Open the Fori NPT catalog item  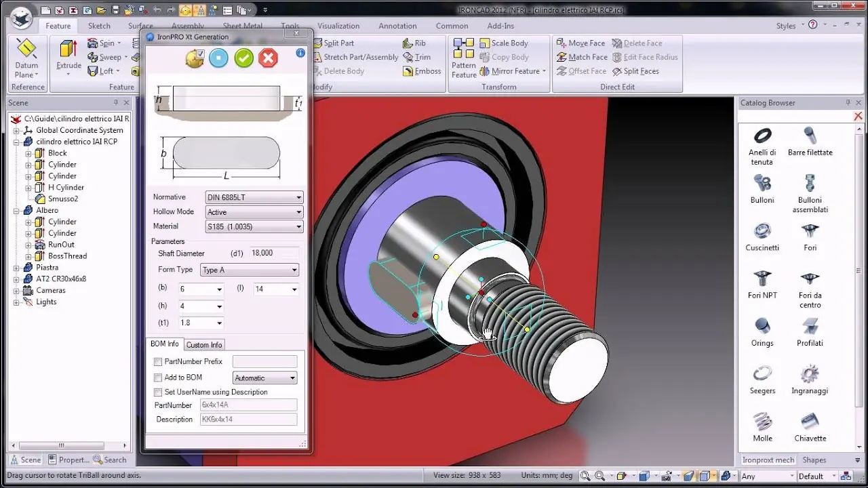coord(762,284)
